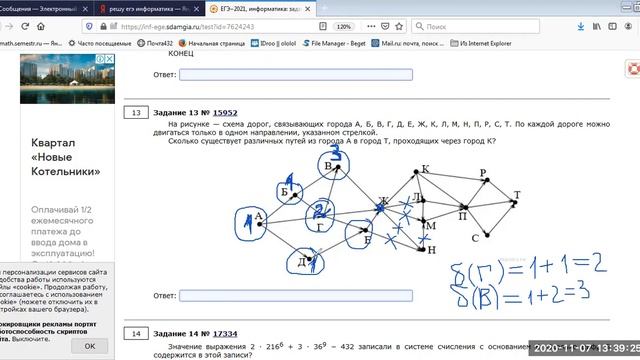Open the page actions three-dots menu
This screenshot has height=360, width=640.
point(371,27)
